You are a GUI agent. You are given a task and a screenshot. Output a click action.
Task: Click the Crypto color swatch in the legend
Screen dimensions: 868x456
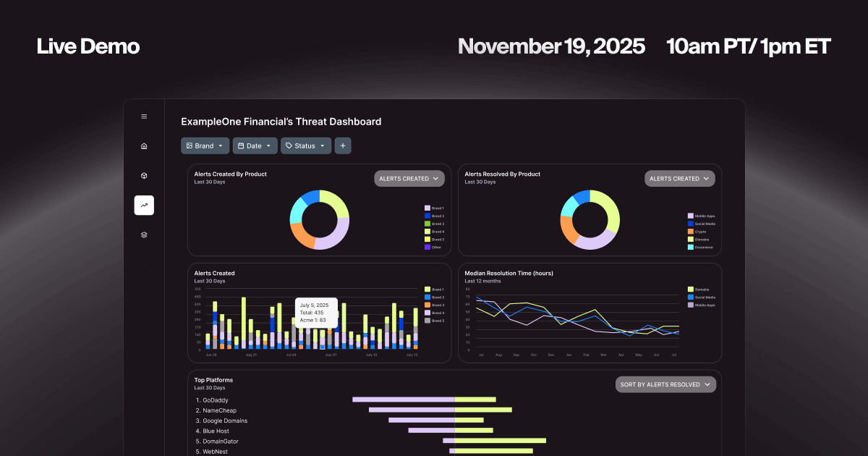[690, 232]
